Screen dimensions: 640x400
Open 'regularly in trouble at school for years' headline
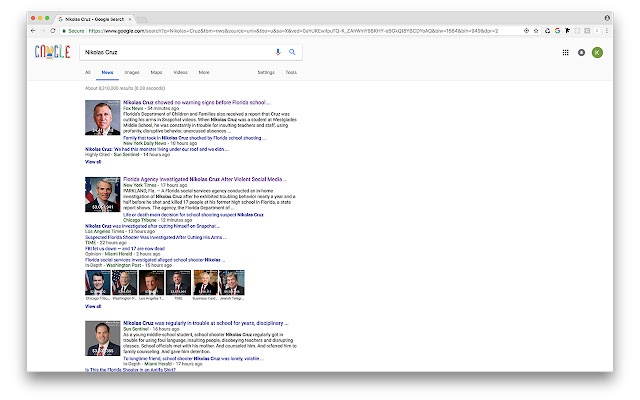206,323
